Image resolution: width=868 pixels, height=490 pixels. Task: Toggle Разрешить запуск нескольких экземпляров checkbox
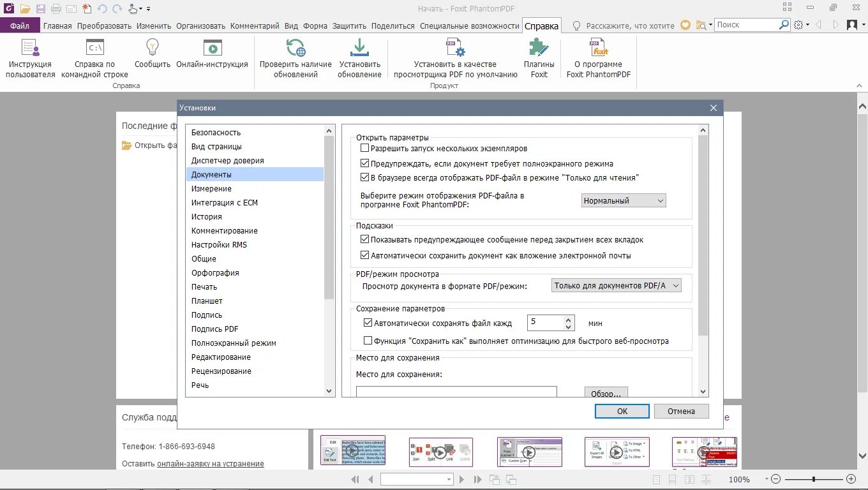tap(365, 148)
